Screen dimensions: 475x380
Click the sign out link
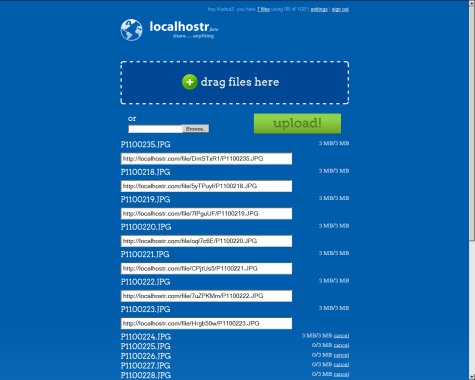340,9
